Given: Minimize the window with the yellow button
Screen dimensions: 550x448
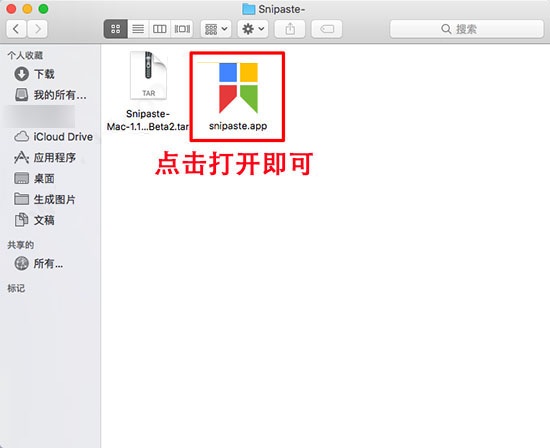Looking at the screenshot, I should click(x=27, y=9).
